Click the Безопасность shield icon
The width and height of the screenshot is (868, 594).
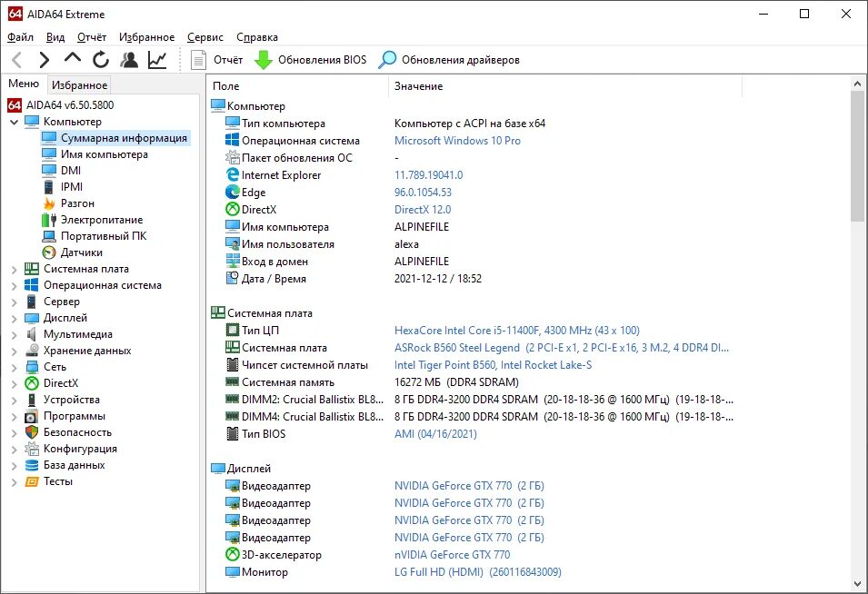[32, 432]
